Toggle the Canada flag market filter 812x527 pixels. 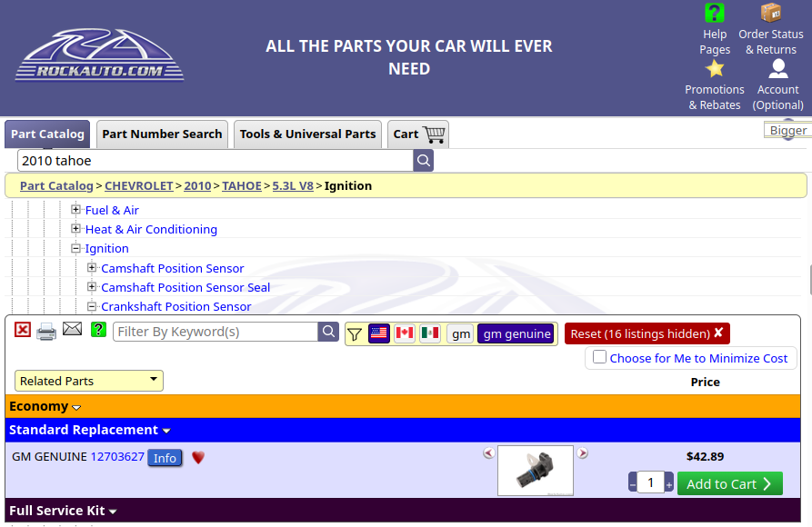point(405,333)
